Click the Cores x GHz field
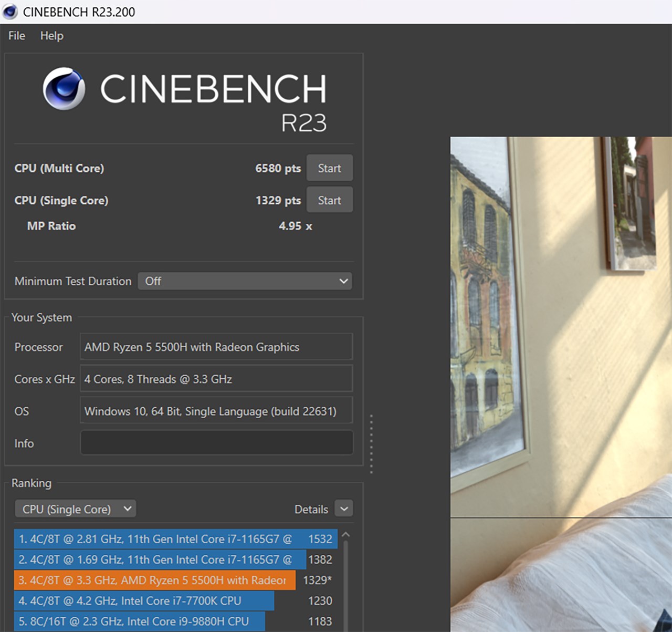This screenshot has width=672, height=632. coord(216,379)
